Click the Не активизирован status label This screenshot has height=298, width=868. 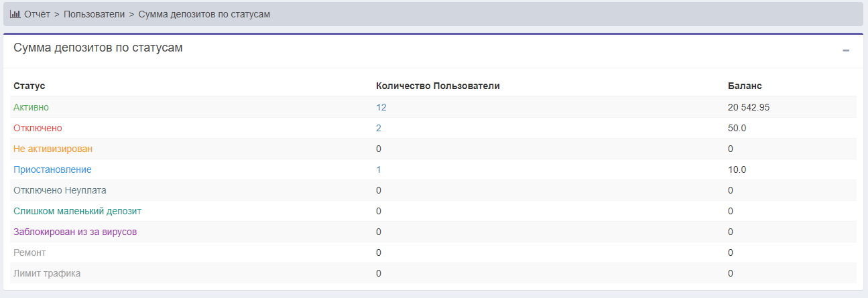(53, 149)
